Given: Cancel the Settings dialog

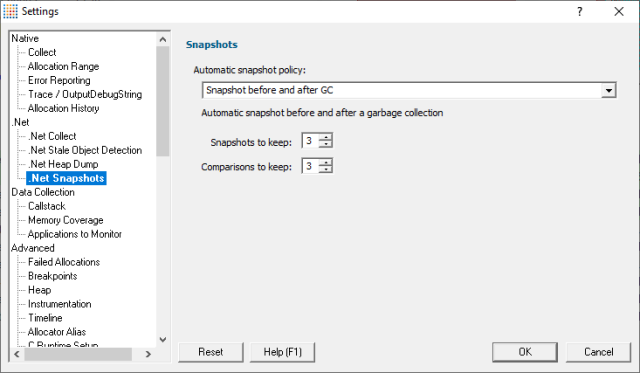Looking at the screenshot, I should [x=598, y=352].
